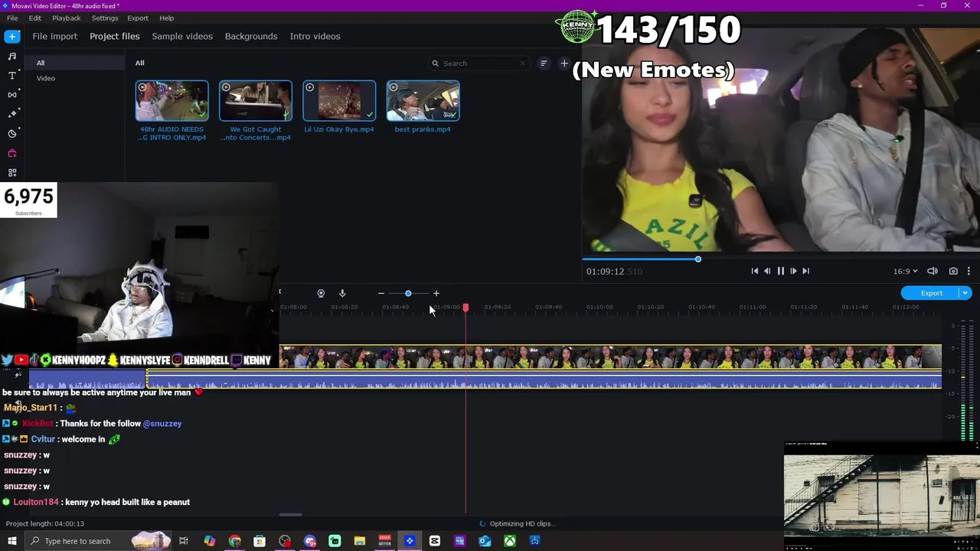980x551 pixels.
Task: Open the Playback menu
Action: coord(67,18)
